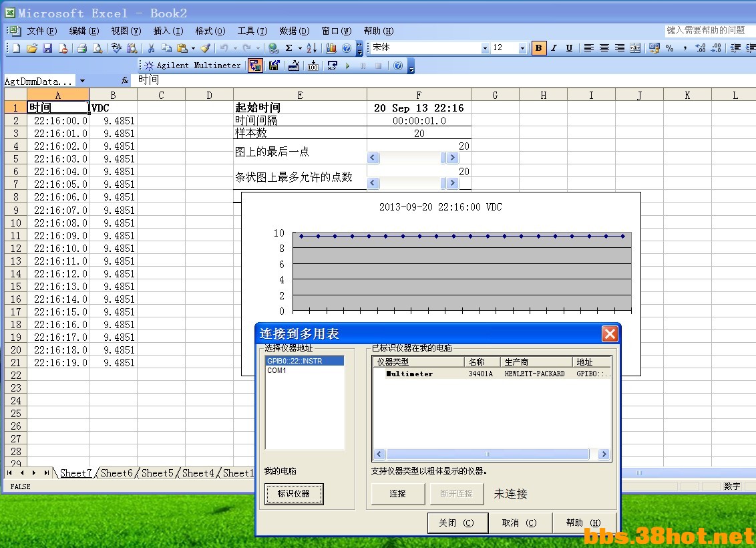Screen dimensions: 756x548
Task: Launch the Chart Wizard icon
Action: click(331, 47)
